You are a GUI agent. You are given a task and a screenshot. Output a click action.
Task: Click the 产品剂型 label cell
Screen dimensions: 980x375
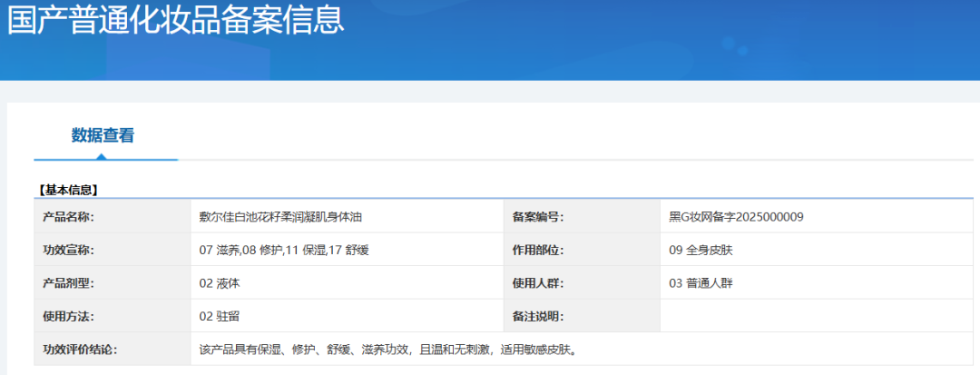click(113, 283)
